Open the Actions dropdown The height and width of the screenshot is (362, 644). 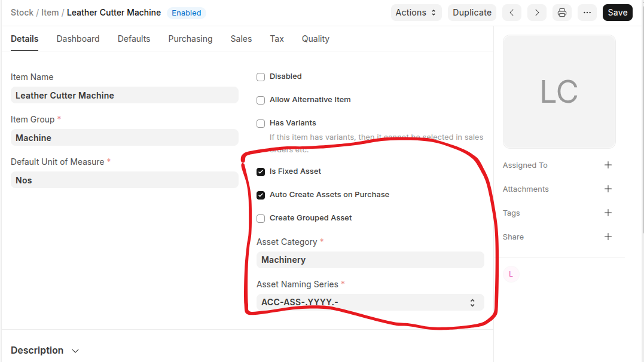417,13
